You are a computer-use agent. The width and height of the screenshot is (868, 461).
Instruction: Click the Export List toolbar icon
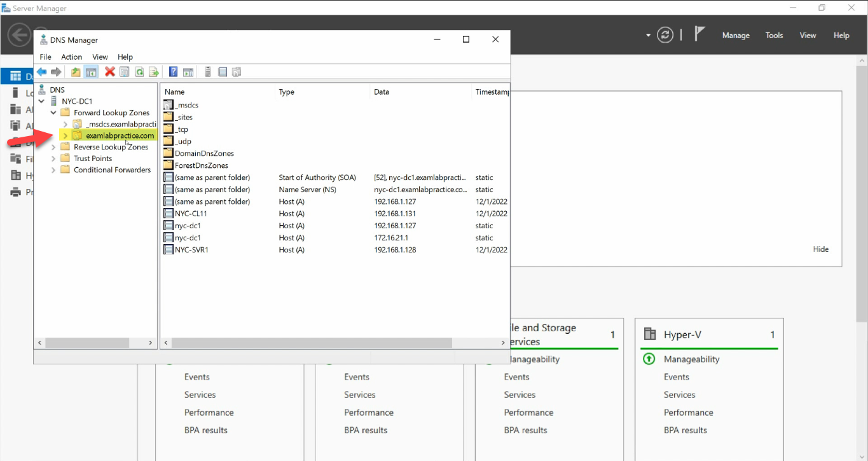[153, 72]
